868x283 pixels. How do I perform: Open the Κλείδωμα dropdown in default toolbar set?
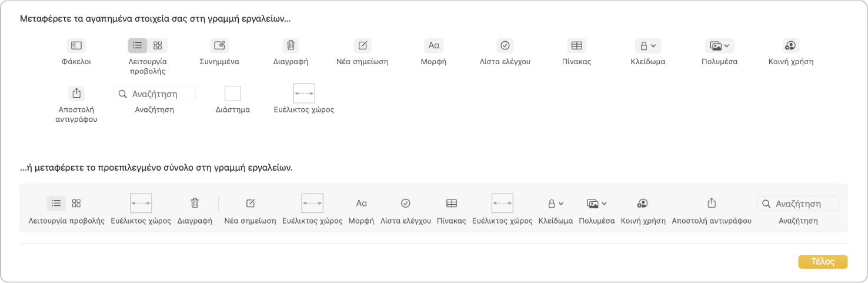click(556, 204)
